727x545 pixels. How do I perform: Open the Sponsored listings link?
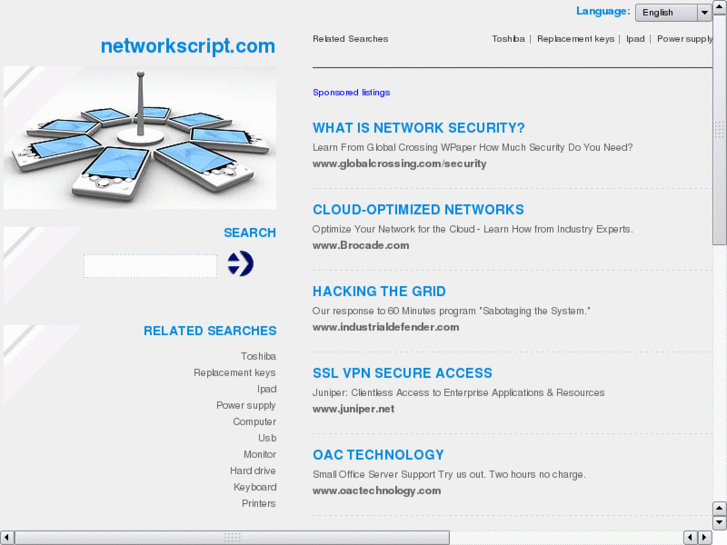(x=351, y=92)
